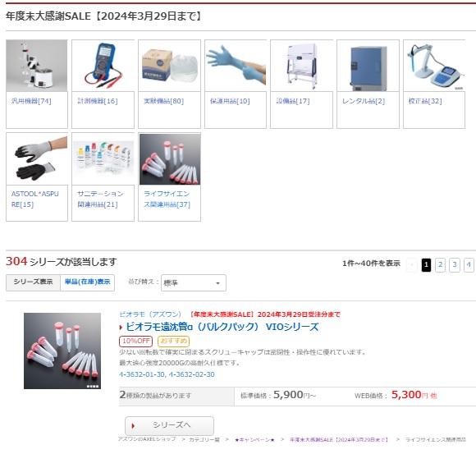Image resolution: width=476 pixels, height=454 pixels.
Task: Open the サニテーション関連用品[21] link
Action: (100, 199)
